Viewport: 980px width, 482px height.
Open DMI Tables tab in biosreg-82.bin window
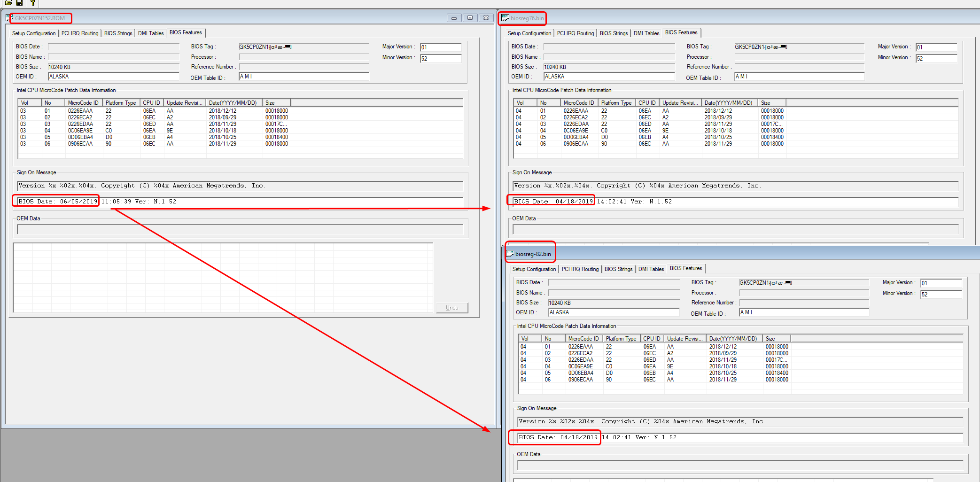(x=651, y=269)
